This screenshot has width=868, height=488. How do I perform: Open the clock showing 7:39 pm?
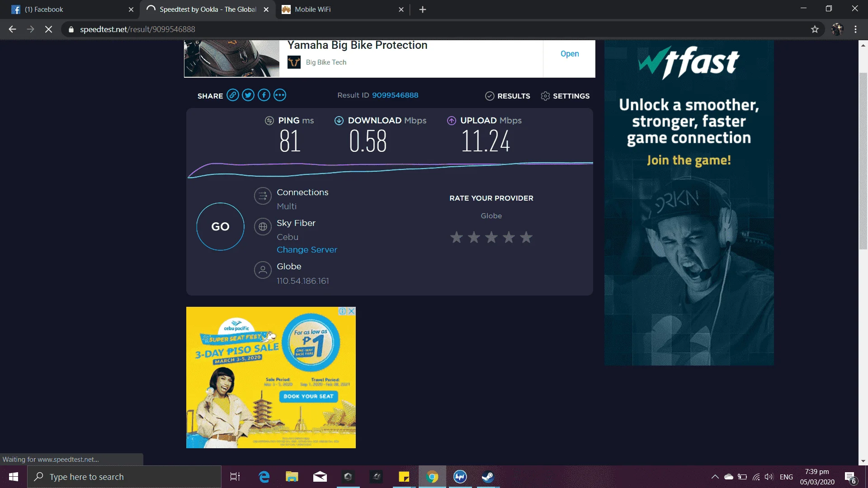(x=817, y=477)
